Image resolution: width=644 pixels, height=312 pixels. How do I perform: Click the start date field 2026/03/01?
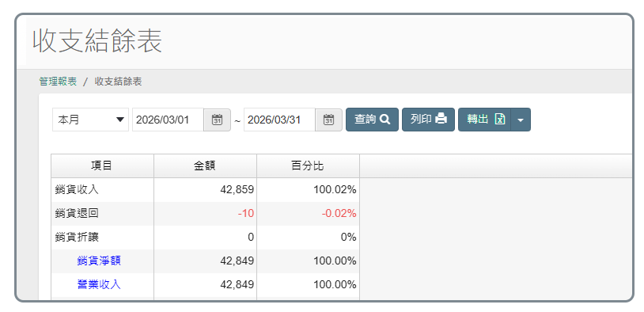click(x=168, y=120)
